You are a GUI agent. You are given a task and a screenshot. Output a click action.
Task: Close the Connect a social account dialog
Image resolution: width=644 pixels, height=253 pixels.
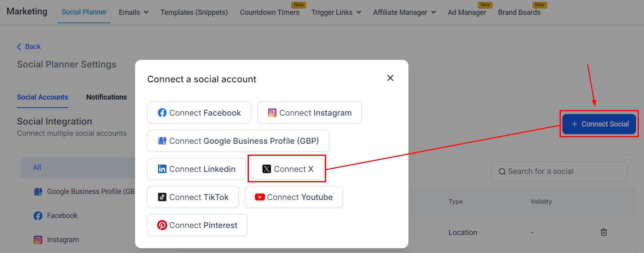[x=390, y=78]
